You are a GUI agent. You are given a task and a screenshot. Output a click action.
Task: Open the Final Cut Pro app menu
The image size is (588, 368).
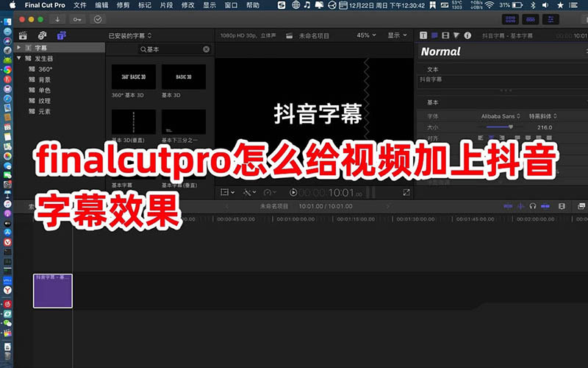point(45,5)
